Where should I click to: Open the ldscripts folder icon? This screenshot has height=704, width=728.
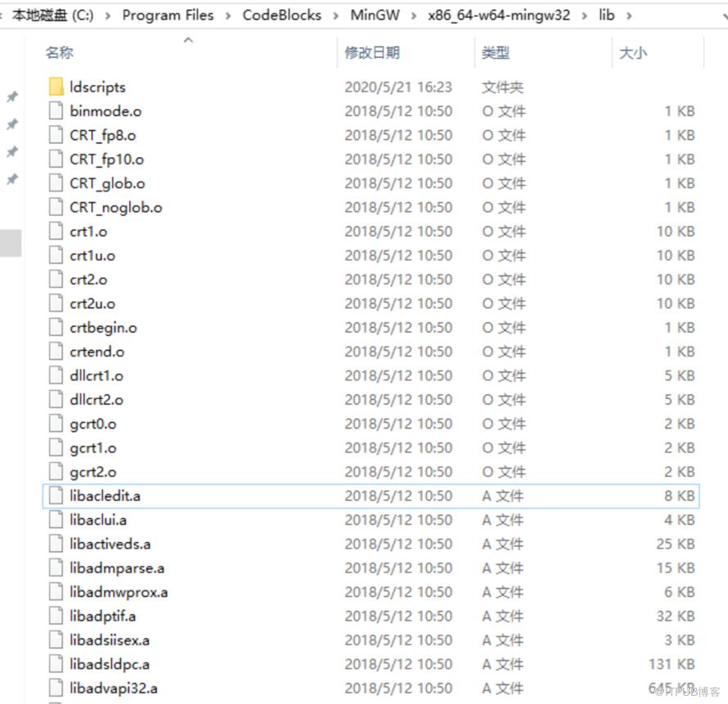click(56, 87)
